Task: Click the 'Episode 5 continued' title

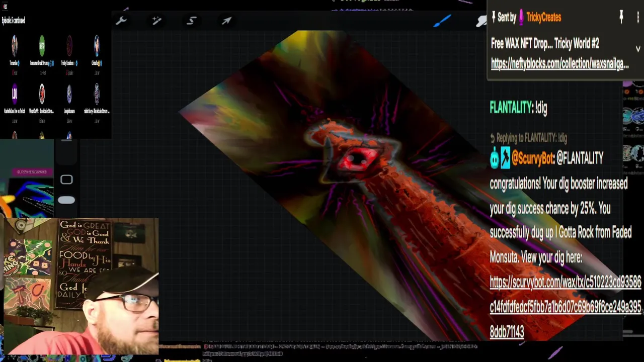Action: click(14, 21)
